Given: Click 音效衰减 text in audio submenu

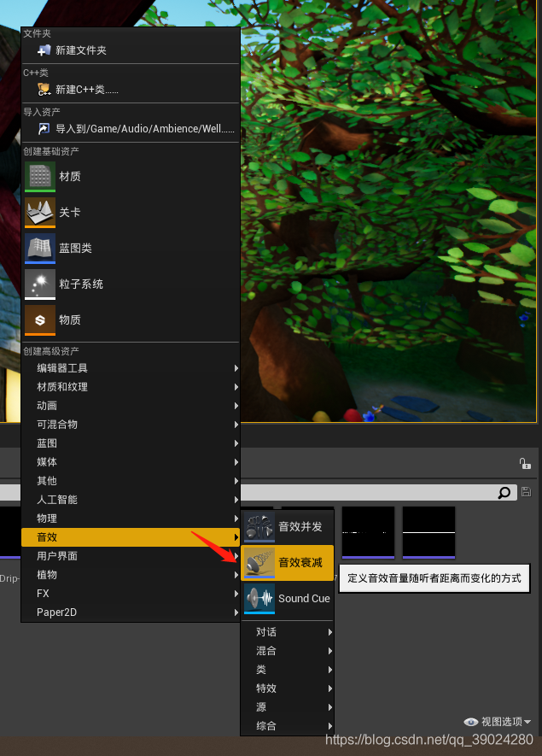Looking at the screenshot, I should coord(300,562).
